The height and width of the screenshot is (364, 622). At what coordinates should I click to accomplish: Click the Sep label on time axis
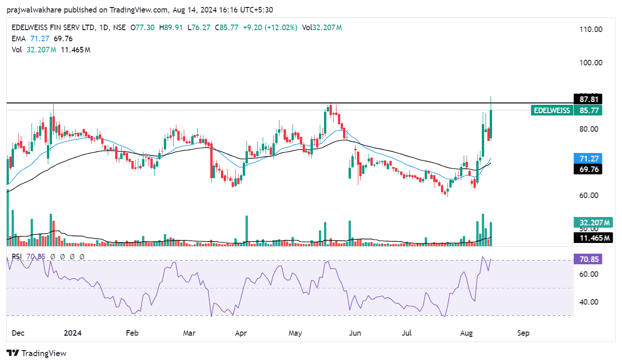point(523,333)
